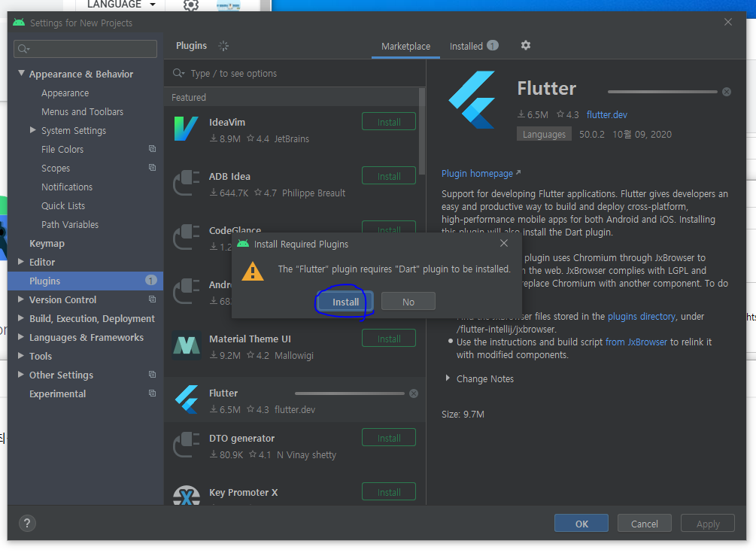Focus the plugin marketplace search field

295,73
